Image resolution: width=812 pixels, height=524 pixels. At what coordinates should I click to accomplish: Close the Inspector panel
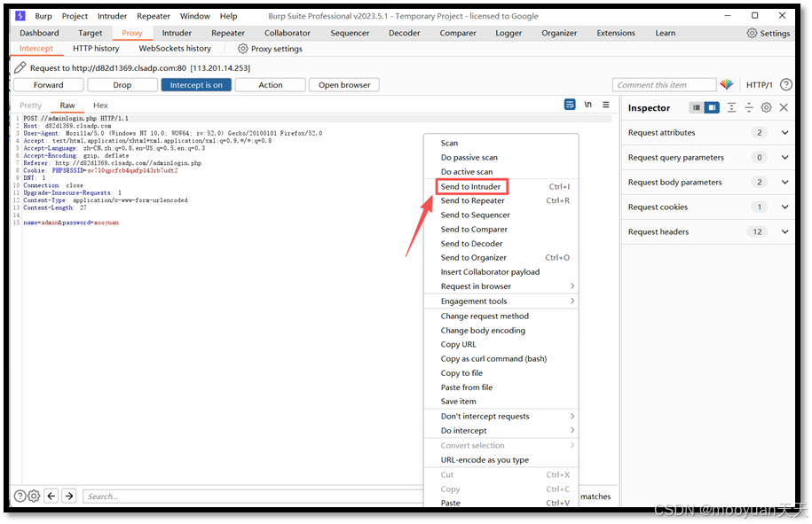[x=784, y=107]
